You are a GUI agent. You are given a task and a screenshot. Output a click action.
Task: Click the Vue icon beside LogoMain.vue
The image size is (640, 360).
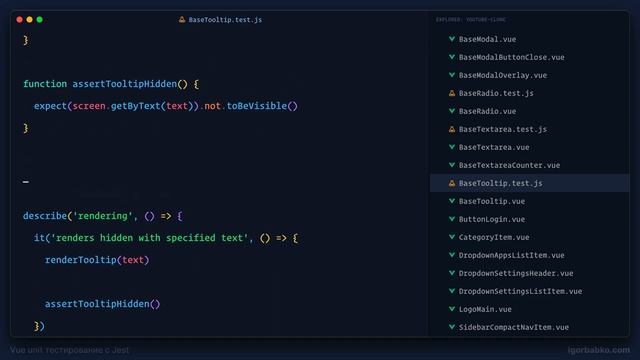(x=452, y=309)
